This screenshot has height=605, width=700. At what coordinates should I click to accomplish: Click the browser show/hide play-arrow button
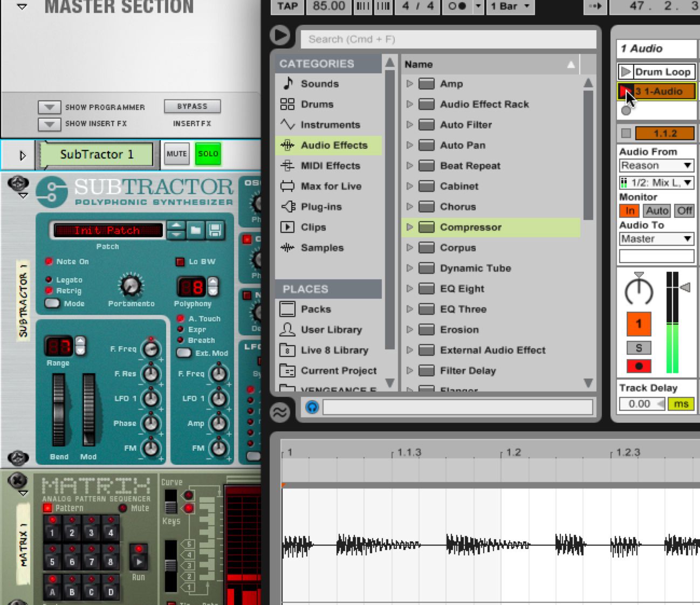(280, 35)
